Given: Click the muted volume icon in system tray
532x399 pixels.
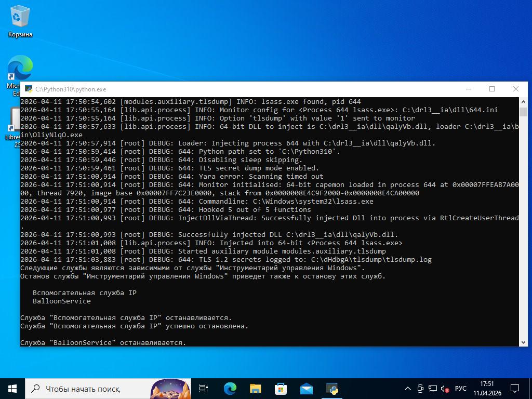Looking at the screenshot, I should point(445,389).
